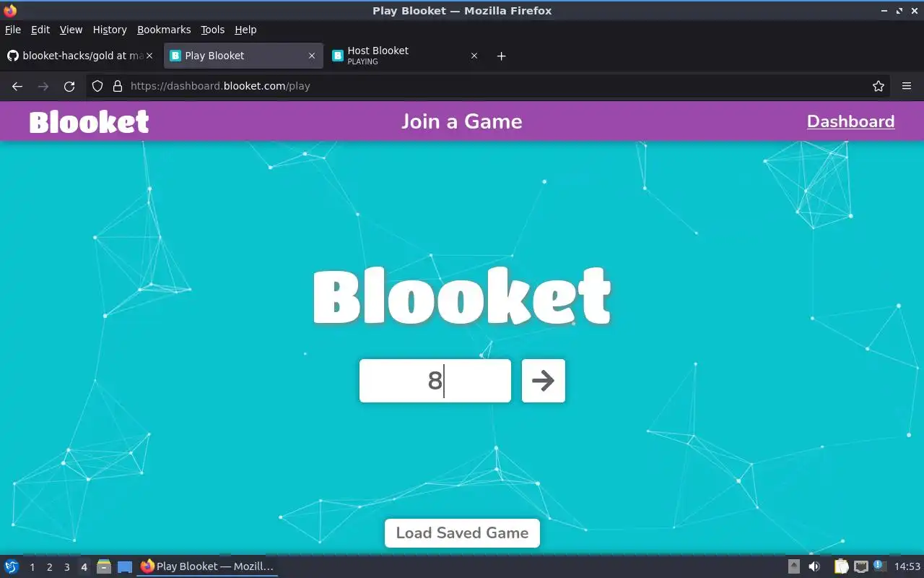Open the Tools menu
The height and width of the screenshot is (578, 924).
tap(213, 30)
